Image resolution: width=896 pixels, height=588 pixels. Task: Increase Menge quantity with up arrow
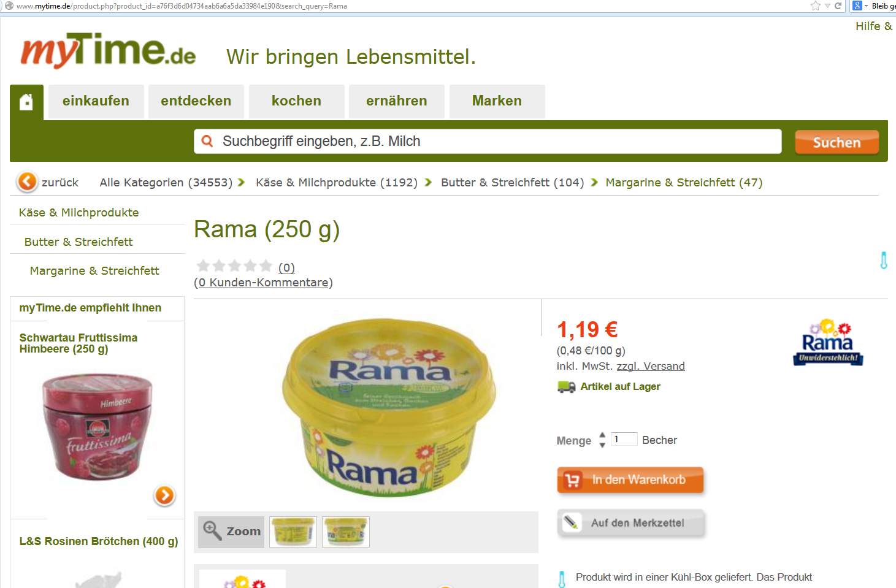point(602,435)
